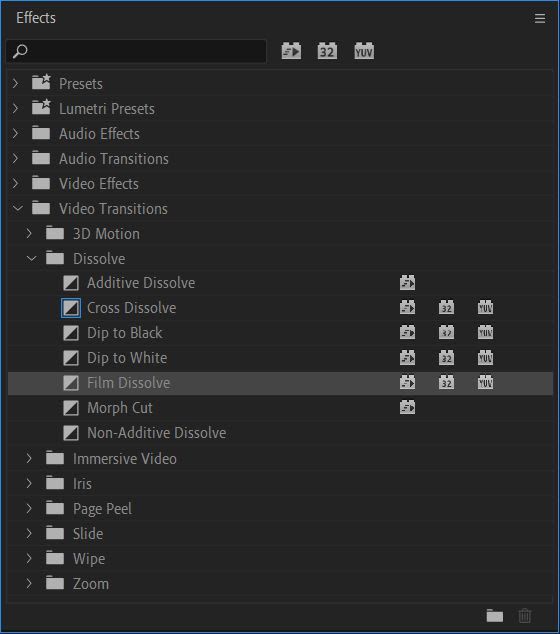Click Film Dissolve's YUV badge
The height and width of the screenshot is (634, 560).
click(x=485, y=383)
